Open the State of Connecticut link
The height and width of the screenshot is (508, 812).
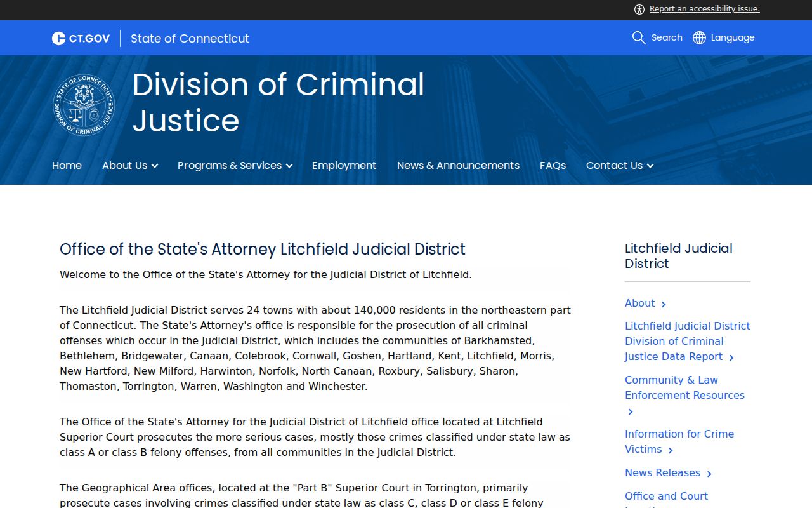pos(190,38)
